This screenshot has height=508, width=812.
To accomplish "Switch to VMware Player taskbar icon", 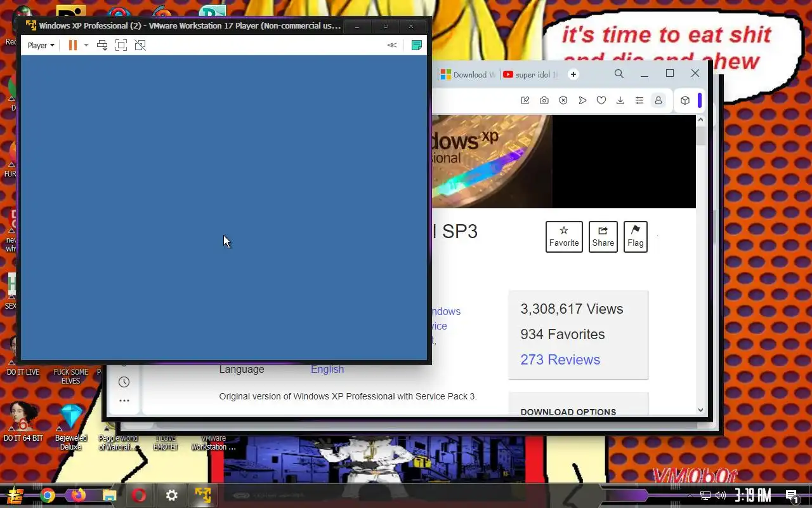I will [x=203, y=495].
